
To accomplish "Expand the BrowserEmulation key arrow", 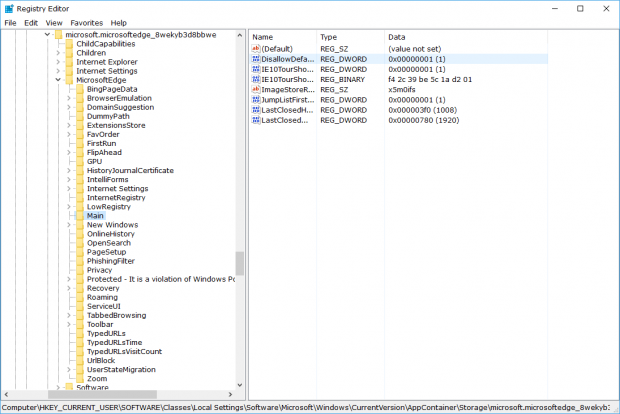I will [x=69, y=98].
